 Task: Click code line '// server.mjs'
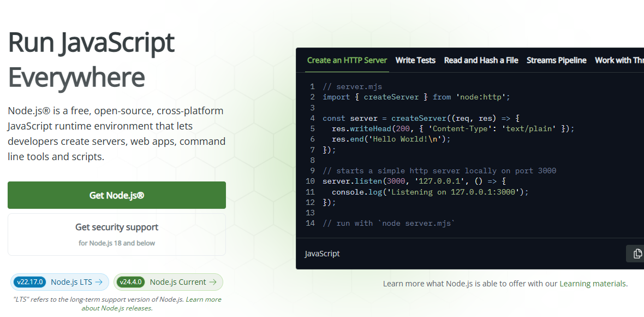353,87
